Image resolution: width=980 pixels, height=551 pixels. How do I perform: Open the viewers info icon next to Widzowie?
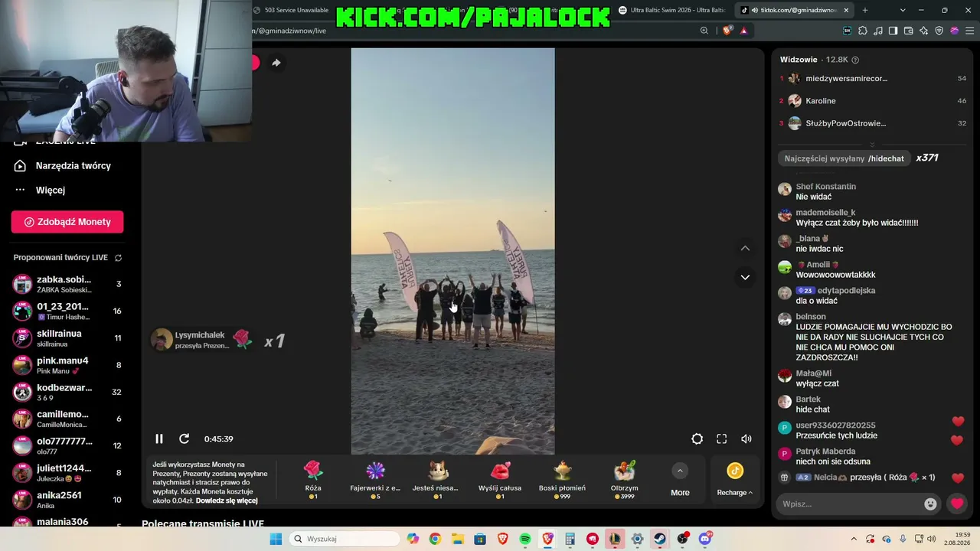point(855,60)
